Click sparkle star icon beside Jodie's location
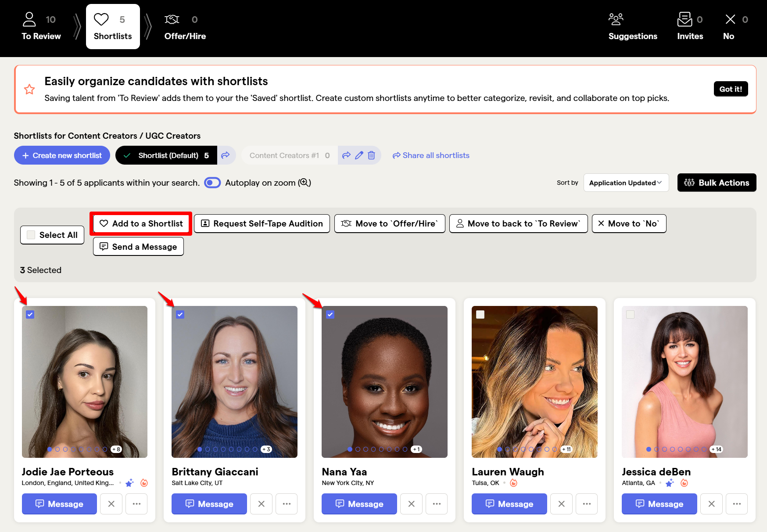This screenshot has width=767, height=532. [129, 483]
